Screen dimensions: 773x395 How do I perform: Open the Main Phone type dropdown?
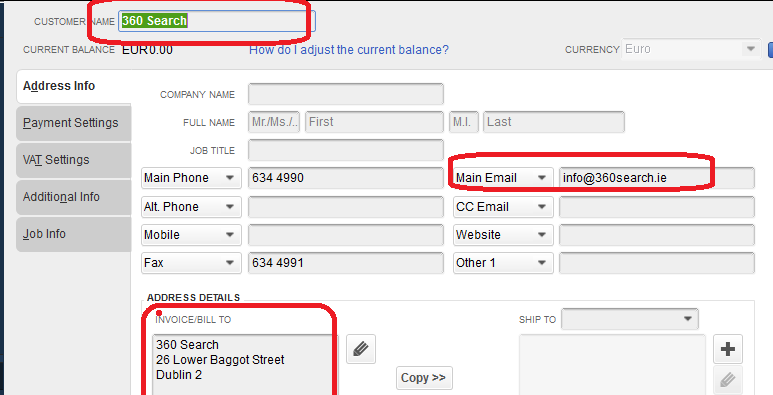[191, 178]
